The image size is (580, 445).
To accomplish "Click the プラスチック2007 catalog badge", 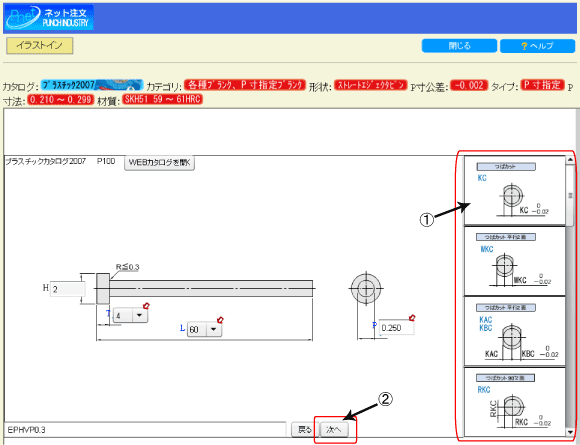I will [x=92, y=85].
